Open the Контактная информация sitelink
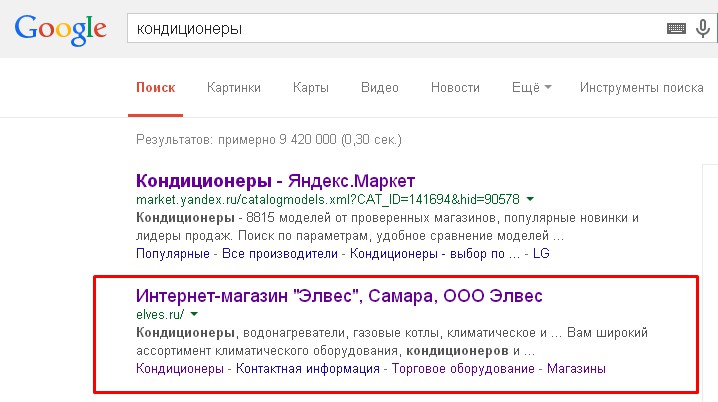The height and width of the screenshot is (402, 718). pos(308,369)
